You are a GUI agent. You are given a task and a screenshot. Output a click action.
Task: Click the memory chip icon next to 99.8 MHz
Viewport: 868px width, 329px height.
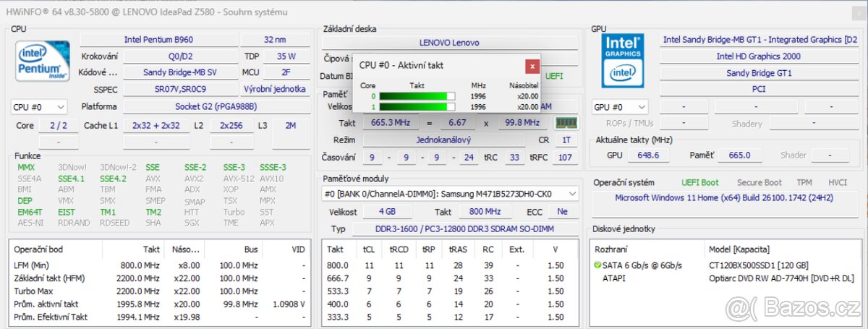566,123
